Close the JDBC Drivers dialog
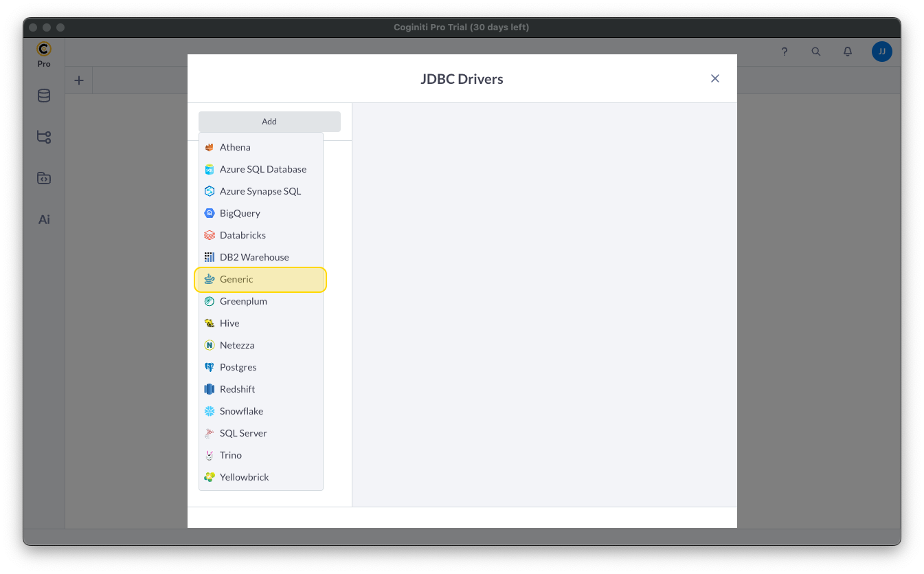 click(x=714, y=78)
